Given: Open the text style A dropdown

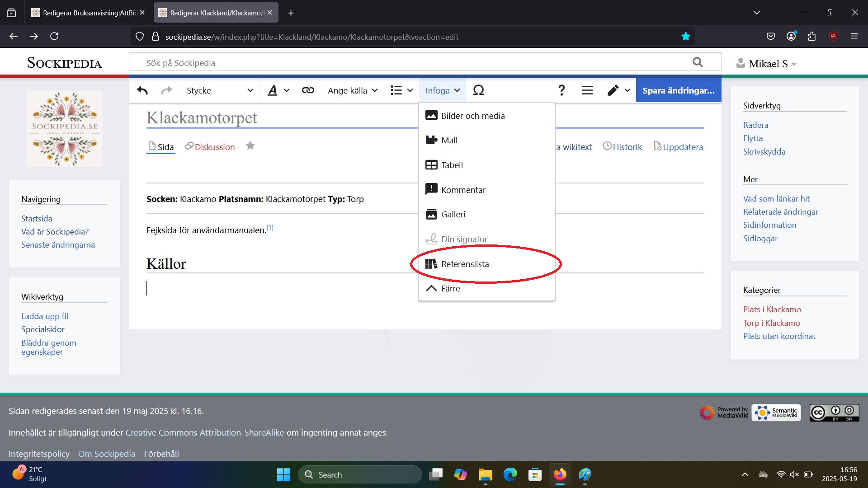Looking at the screenshot, I should pyautogui.click(x=278, y=90).
